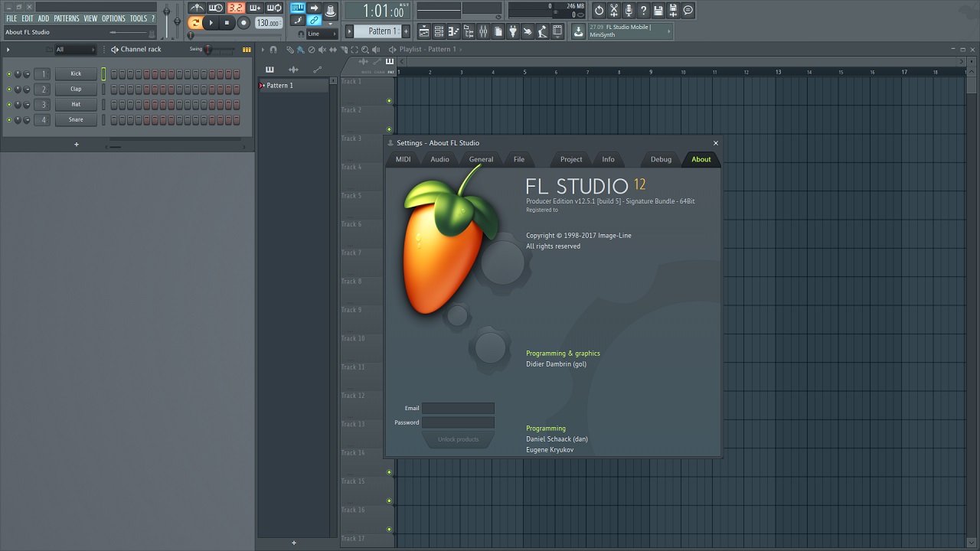
Task: Expand the Pattern 1 selector
Action: 381,31
